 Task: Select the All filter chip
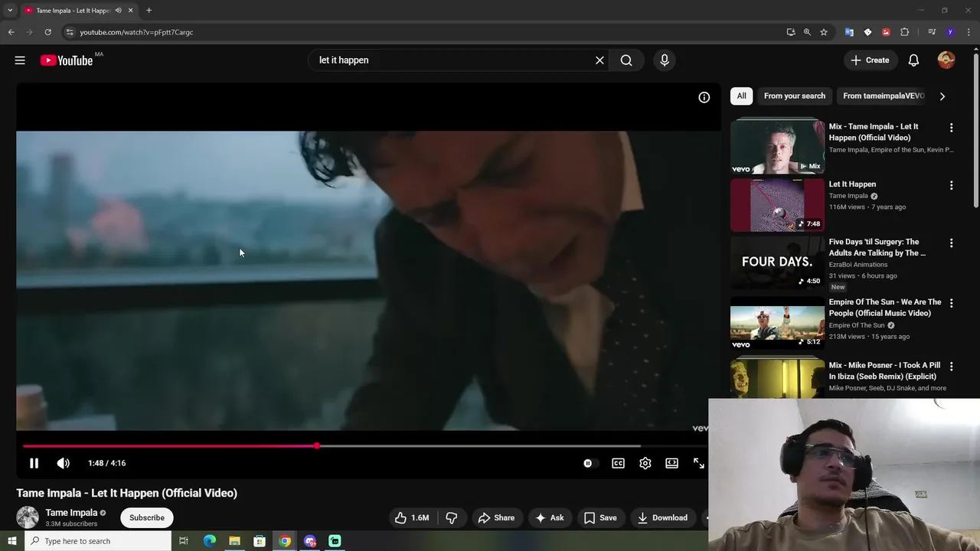(x=741, y=96)
